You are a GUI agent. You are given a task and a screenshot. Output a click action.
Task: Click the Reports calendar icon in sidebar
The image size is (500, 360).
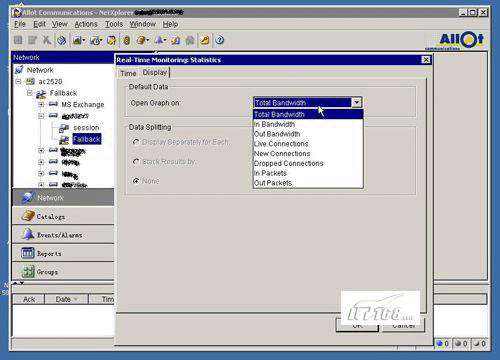28,253
